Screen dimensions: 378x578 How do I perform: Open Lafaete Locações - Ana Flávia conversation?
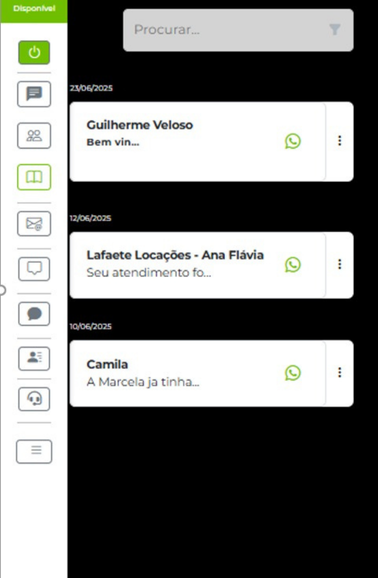(198, 265)
